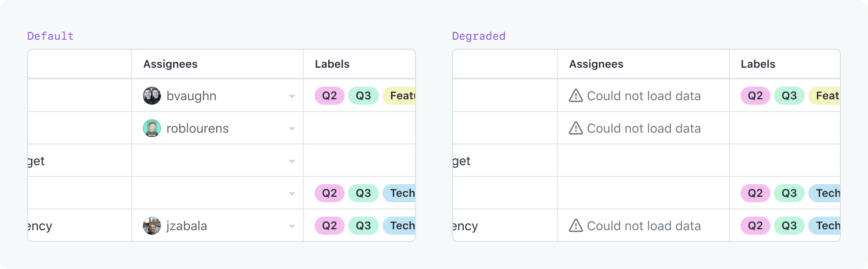Click warning icon in first Degraded row

tap(576, 96)
